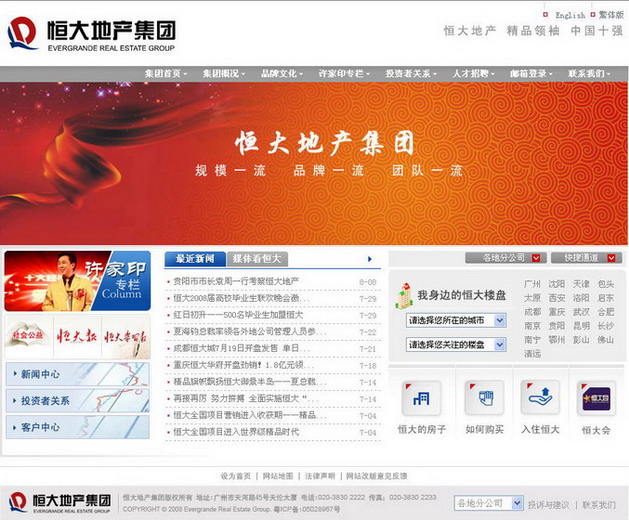Open the 请选择您关注的楼盘 combo box
629x520 pixels.
tap(456, 344)
